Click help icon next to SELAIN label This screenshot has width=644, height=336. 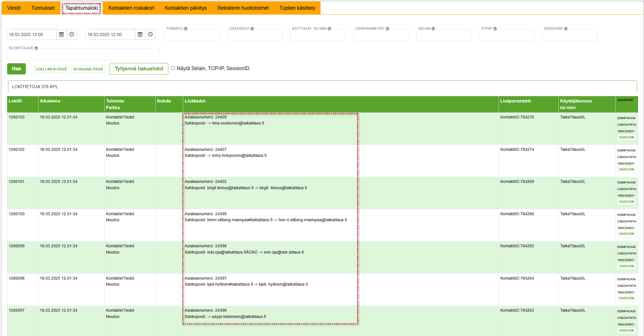(433, 29)
